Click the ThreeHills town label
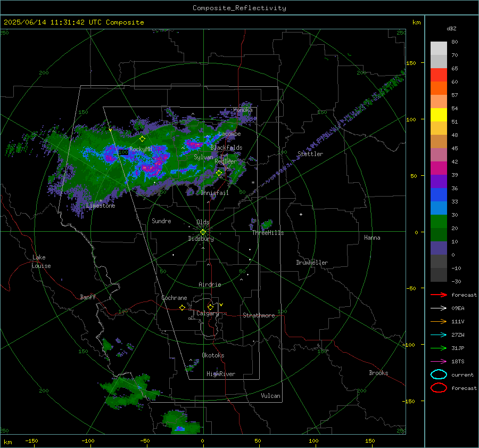Screen dimensions: 479x448 tap(268, 233)
